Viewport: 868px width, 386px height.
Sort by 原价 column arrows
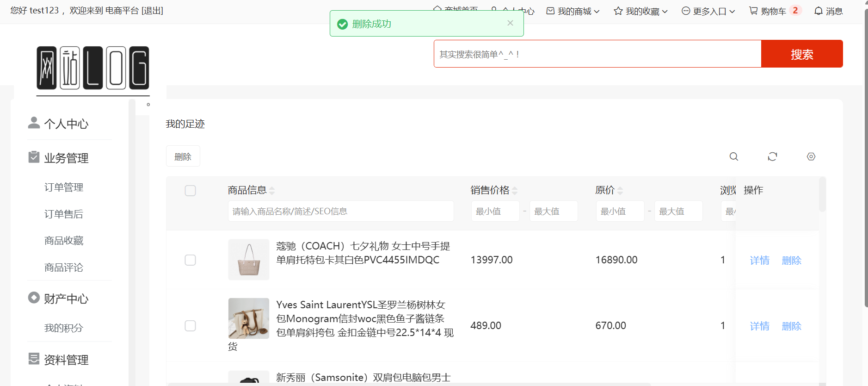pyautogui.click(x=620, y=191)
